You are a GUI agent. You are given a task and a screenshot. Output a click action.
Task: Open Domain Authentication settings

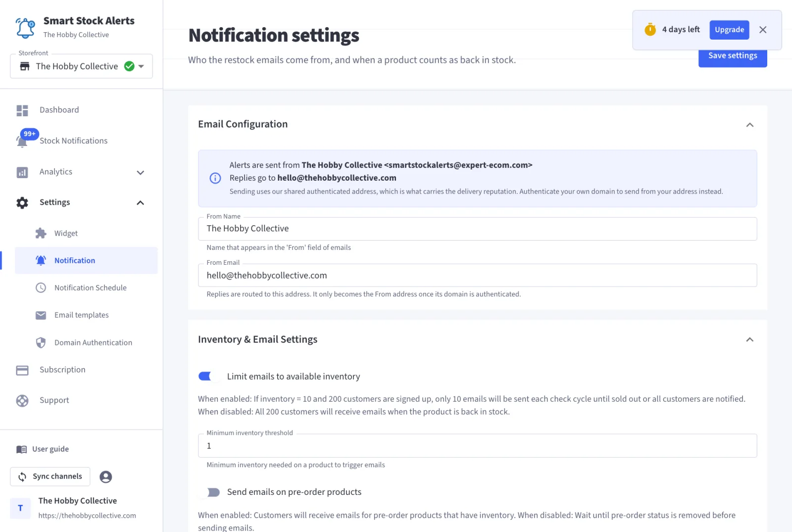(x=86, y=342)
